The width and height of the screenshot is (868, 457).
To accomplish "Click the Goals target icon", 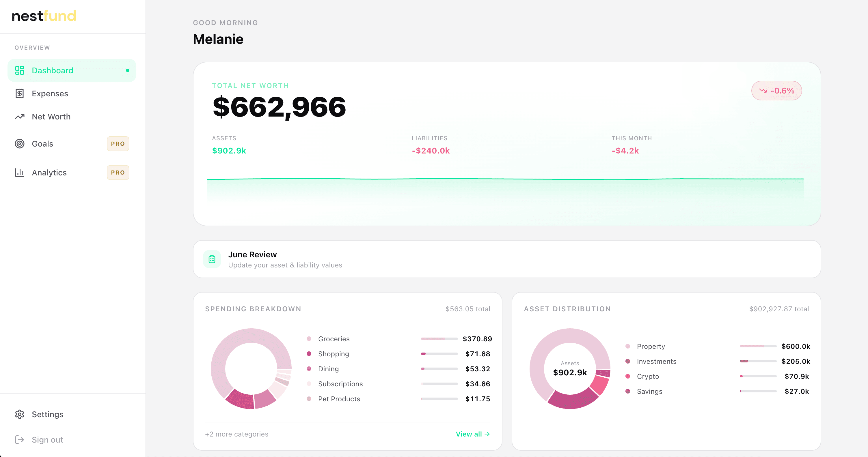I will (20, 144).
